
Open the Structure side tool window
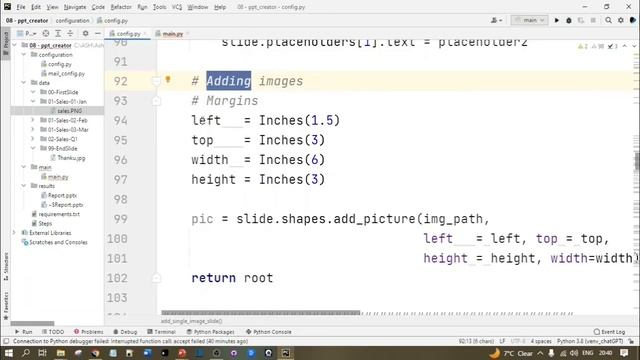6,267
